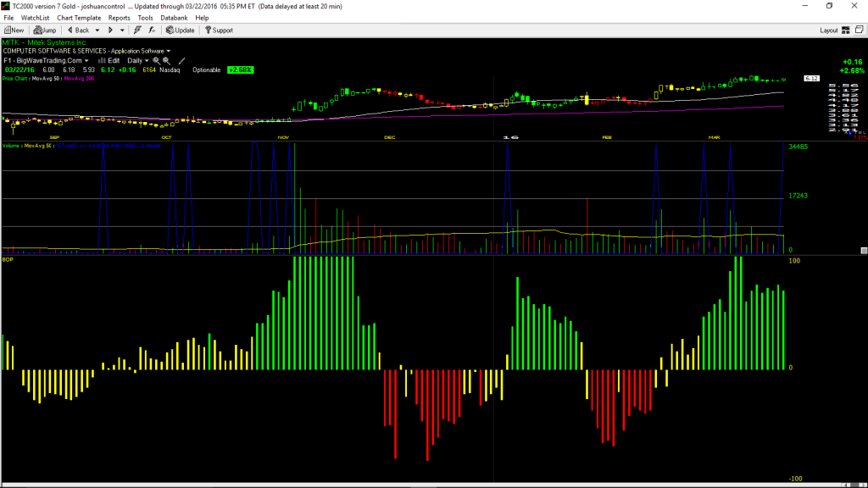Open the Help menu

pyautogui.click(x=202, y=18)
